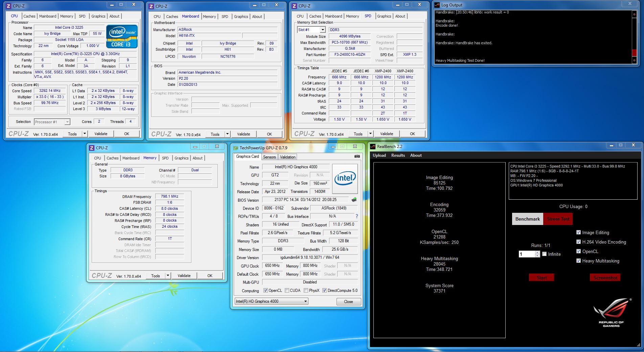This screenshot has width=644, height=352.
Task: Switch to the GPU-Z Sensors tab
Action: click(269, 157)
